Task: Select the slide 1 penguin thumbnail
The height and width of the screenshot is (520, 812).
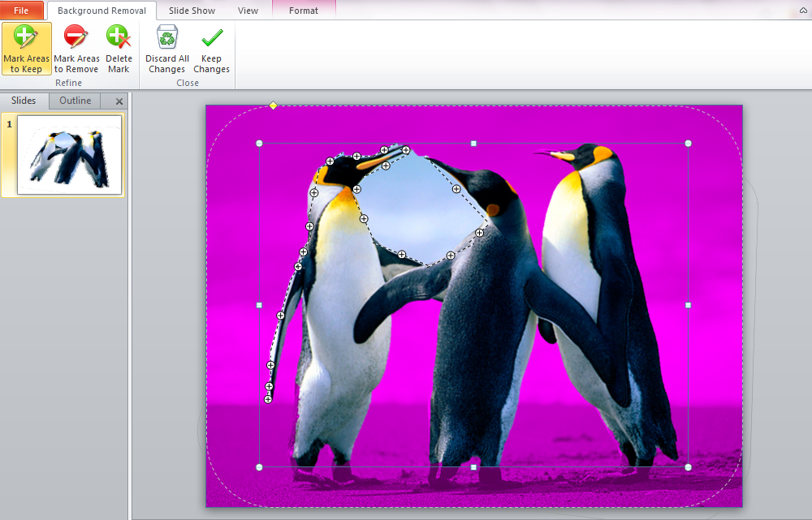Action: [x=69, y=155]
